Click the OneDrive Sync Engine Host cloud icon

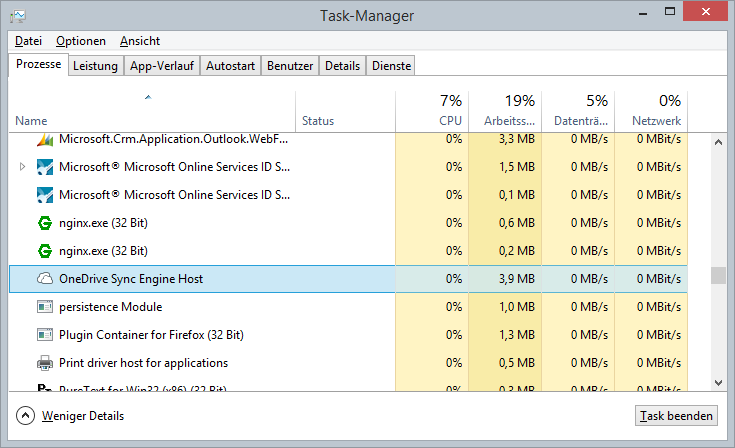click(45, 279)
